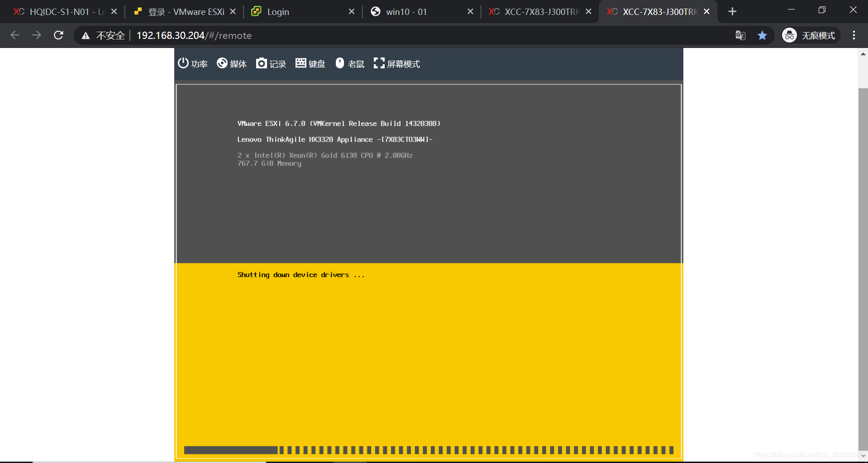This screenshot has height=463, width=868.
Task: Click the 'VMware ESXi 6.7.0' version text
Action: 339,124
